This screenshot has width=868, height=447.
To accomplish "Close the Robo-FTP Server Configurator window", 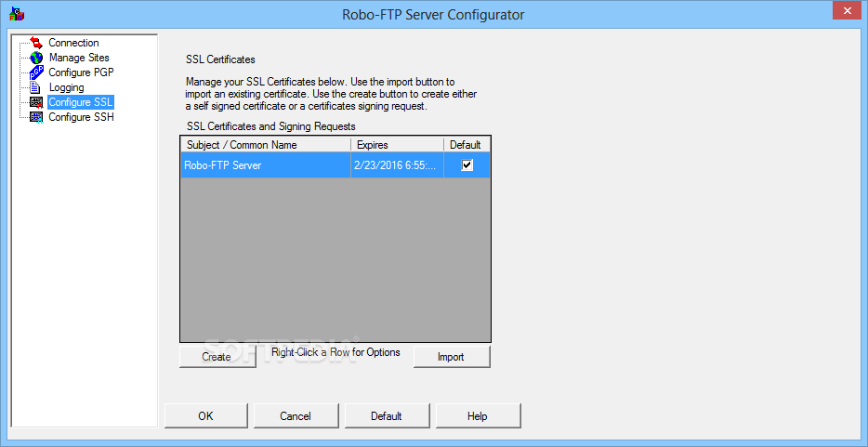I will [x=848, y=9].
